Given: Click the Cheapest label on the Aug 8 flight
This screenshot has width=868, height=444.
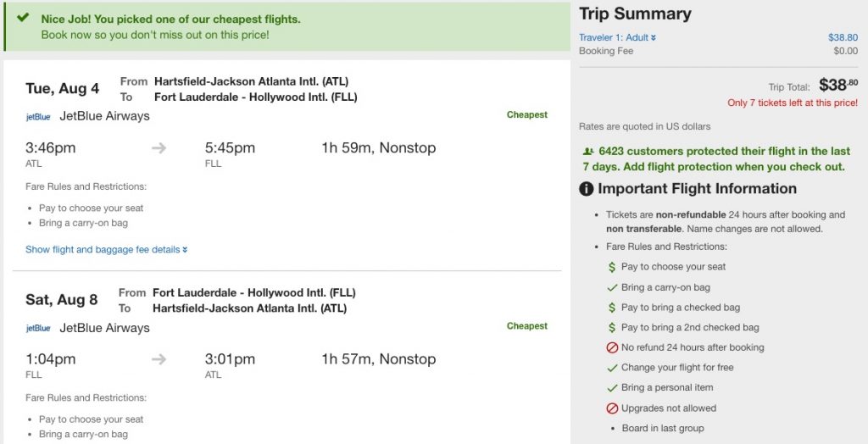Looking at the screenshot, I should click(527, 326).
